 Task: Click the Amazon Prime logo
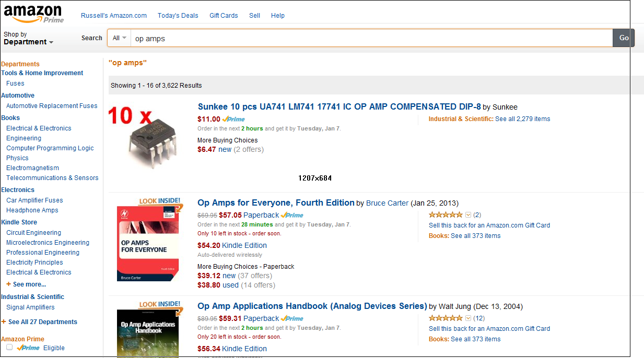tap(33, 14)
